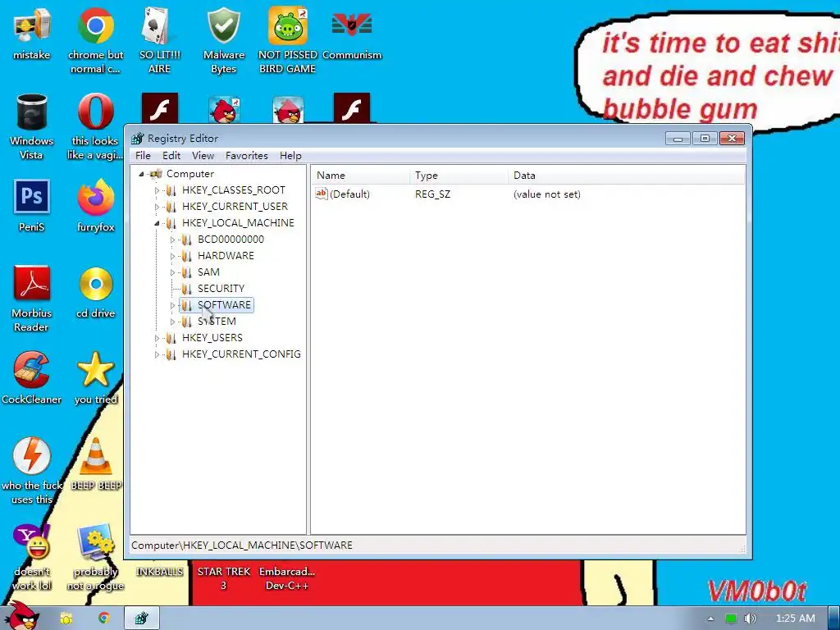Select 'NOT PISSED BIRD GAME' icon
840x630 pixels.
point(288,40)
